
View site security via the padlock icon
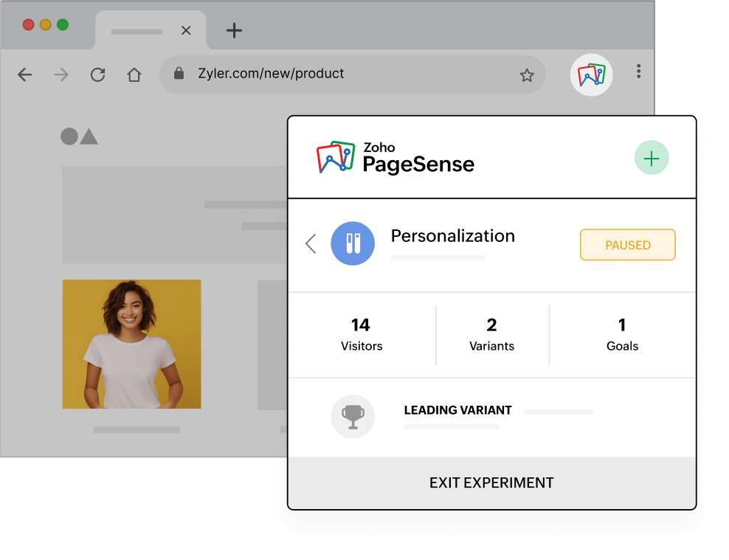click(x=179, y=74)
